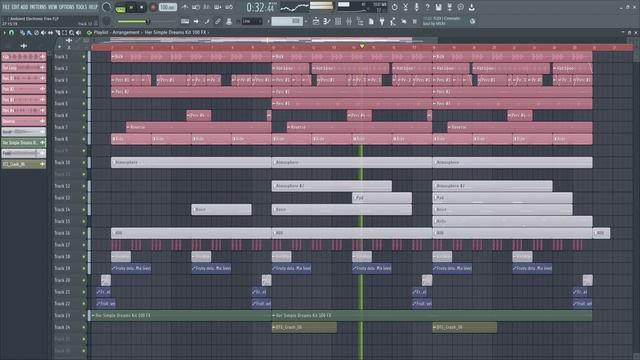Toggle the playlist magnet snap icon

[x=11, y=32]
